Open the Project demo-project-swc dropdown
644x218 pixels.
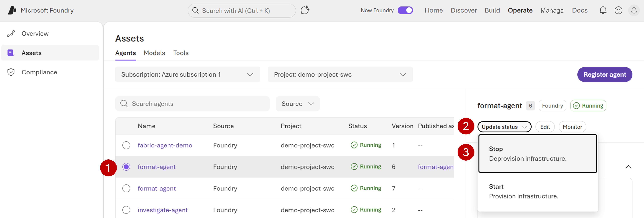click(340, 74)
